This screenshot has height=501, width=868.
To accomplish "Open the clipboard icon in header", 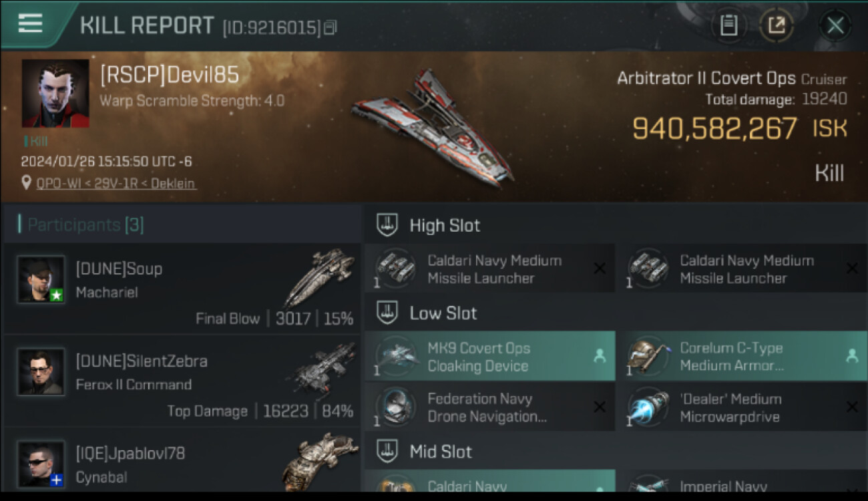I will point(728,26).
